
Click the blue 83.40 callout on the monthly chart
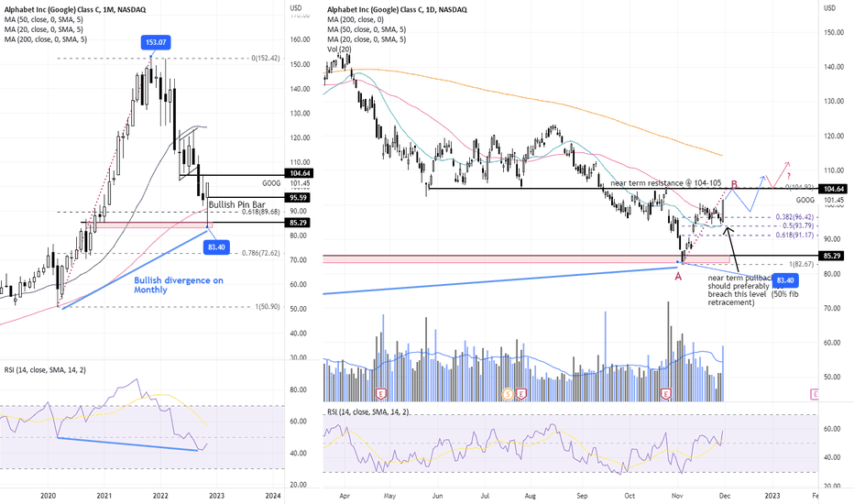point(216,247)
